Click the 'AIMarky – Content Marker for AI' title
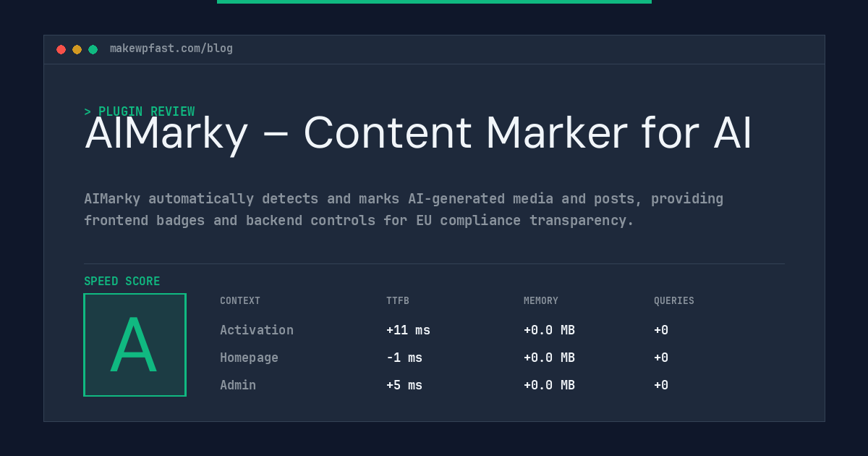Screen dimensions: 868x456 pyautogui.click(x=418, y=133)
